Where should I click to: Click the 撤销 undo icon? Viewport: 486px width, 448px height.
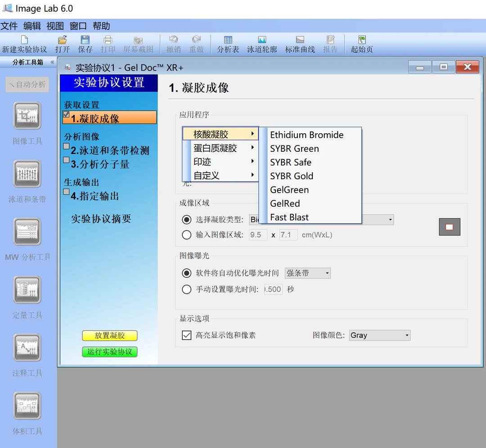(x=173, y=39)
